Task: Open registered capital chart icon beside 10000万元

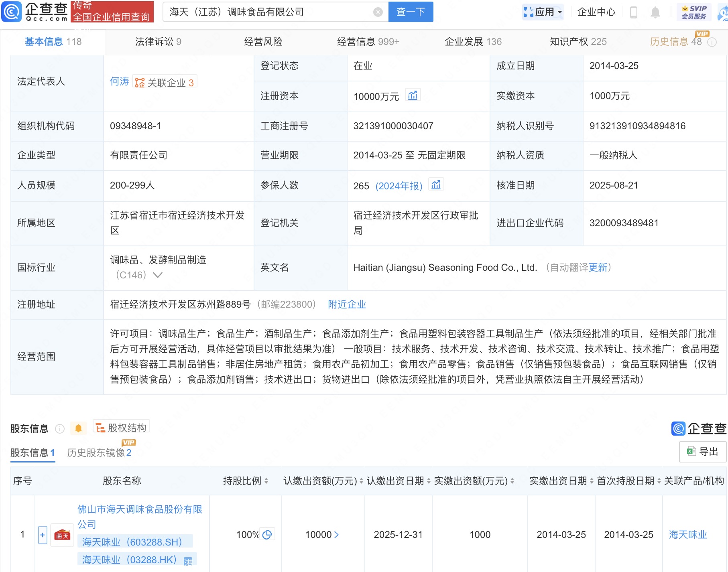Action: 413,95
